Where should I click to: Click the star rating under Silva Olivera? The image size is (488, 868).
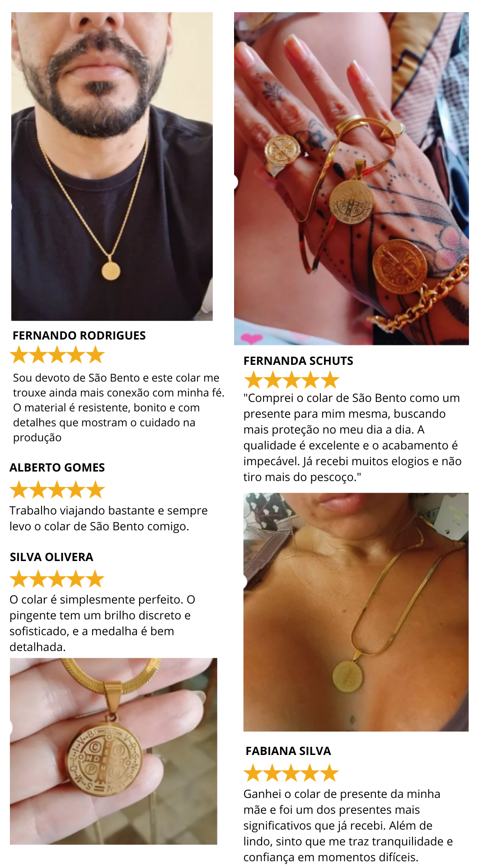click(57, 579)
